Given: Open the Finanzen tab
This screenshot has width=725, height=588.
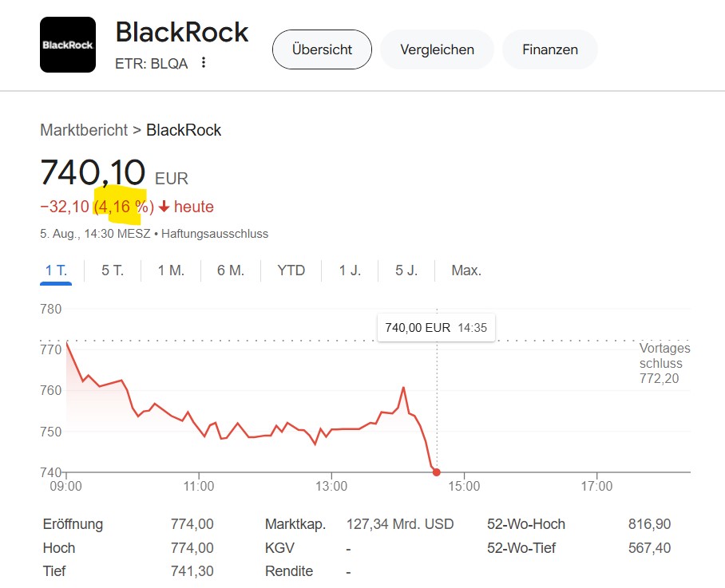Looking at the screenshot, I should pos(550,49).
